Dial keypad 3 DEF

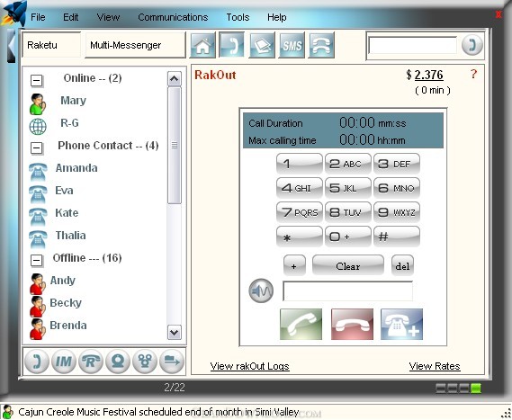(x=397, y=164)
